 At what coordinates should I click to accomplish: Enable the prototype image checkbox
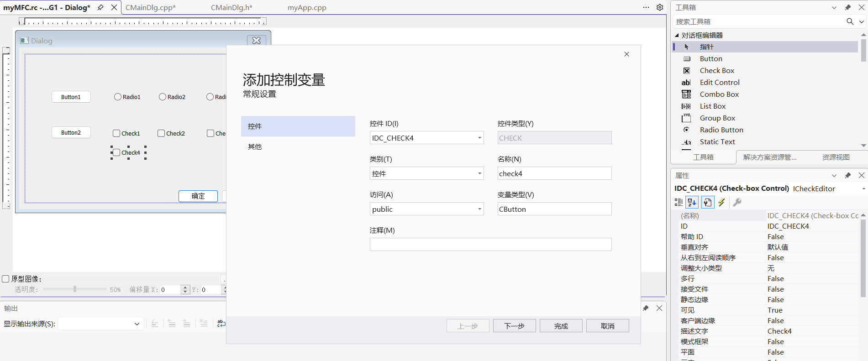click(x=6, y=279)
